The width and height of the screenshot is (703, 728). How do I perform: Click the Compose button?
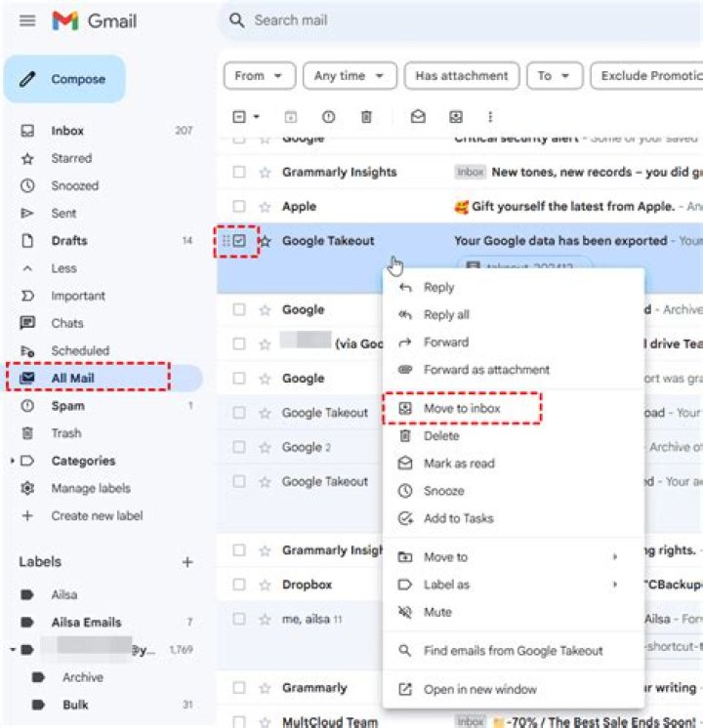(65, 79)
